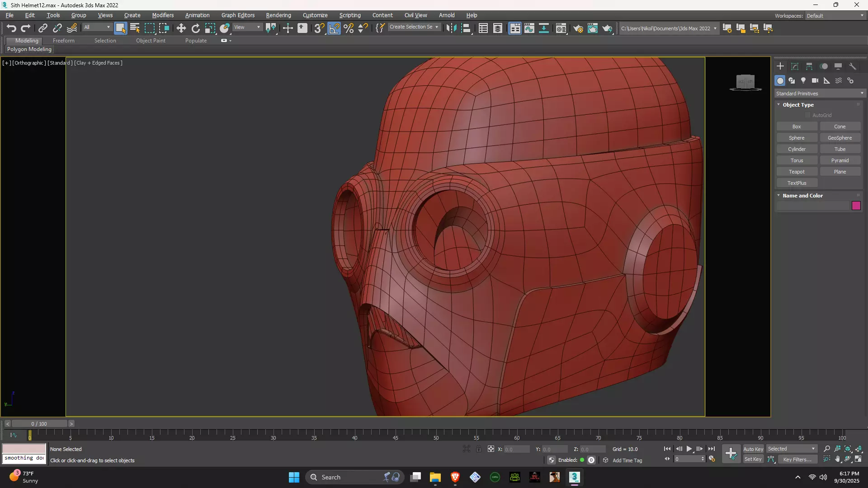Screen dimensions: 868x488
Task: Click the Redo arrow icon
Action: 26,28
